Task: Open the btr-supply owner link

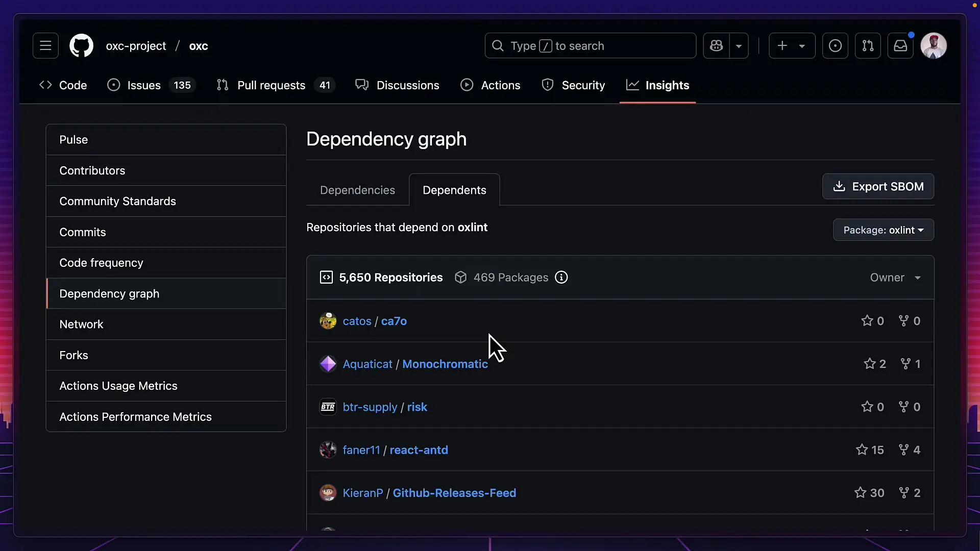Action: click(x=370, y=407)
